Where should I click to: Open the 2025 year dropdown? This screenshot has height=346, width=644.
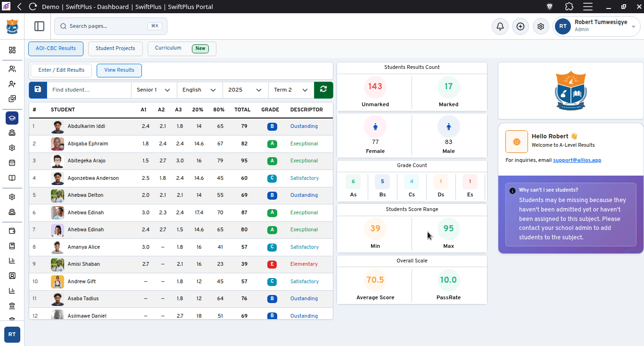point(245,90)
